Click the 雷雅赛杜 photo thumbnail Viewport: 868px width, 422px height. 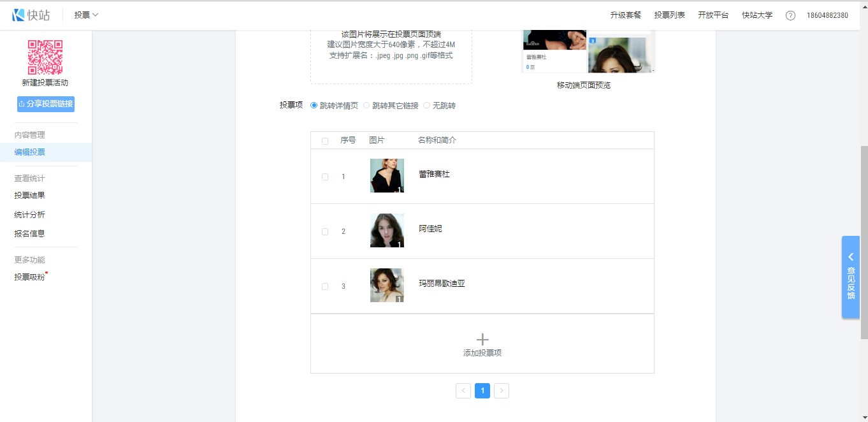tap(387, 176)
